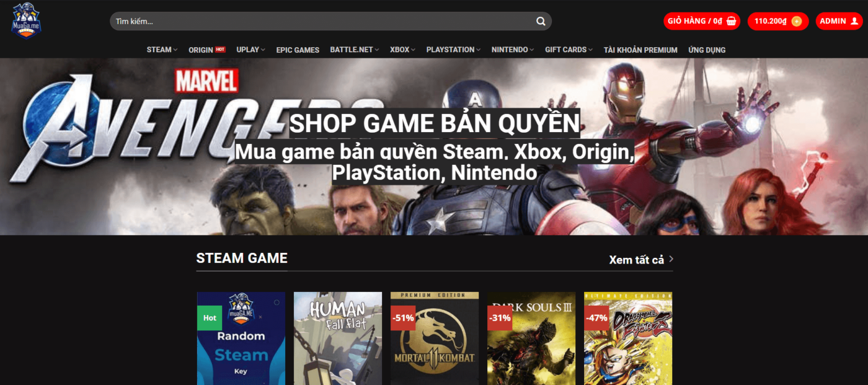
Task: Click the magnifying glass search icon
Action: [x=540, y=20]
